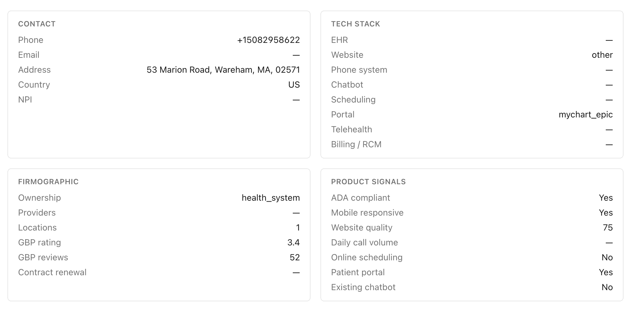Click the Online scheduling No value
Screen dimensions: 644x315
[607, 258]
